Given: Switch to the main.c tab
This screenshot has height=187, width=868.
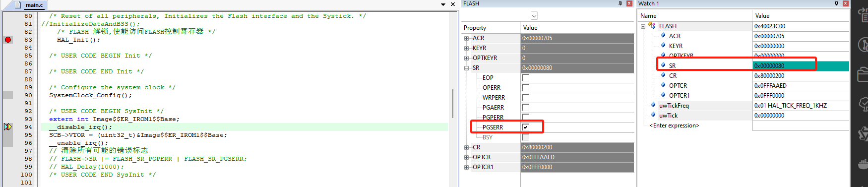Looking at the screenshot, I should 34,5.
